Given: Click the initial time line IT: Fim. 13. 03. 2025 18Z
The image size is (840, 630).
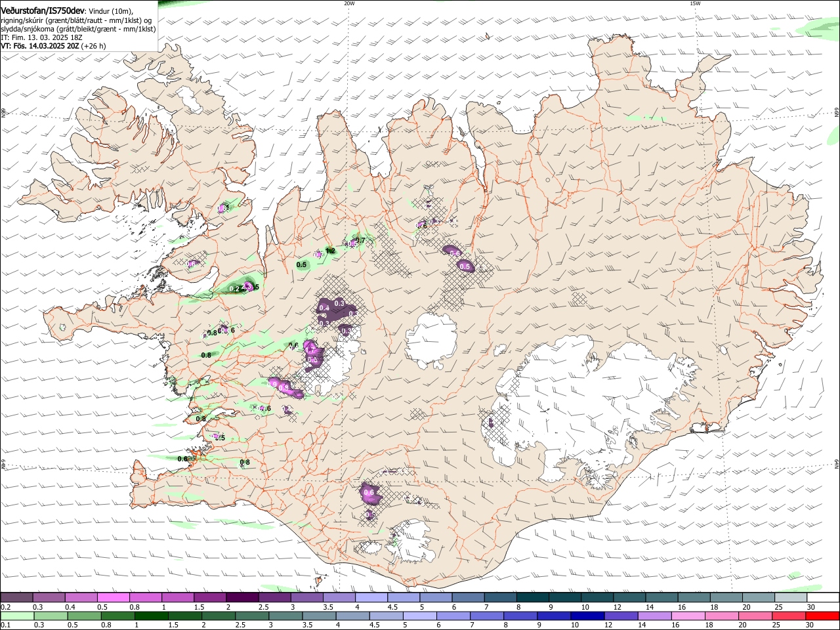Looking at the screenshot, I should click(x=42, y=37).
